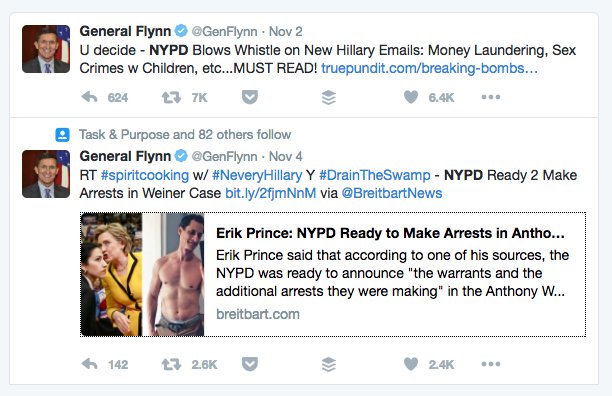Retweet the Nov 4 spiritcooking tweet
The image size is (612, 396).
tap(171, 364)
